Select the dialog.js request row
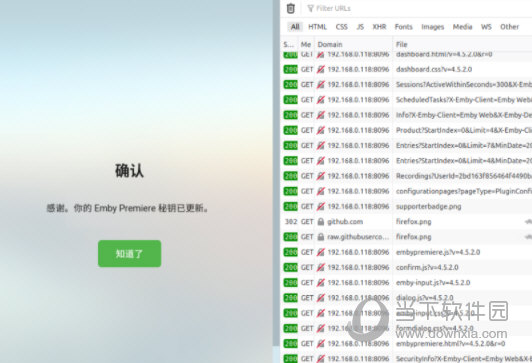Viewport: 532px width, 363px height. [406, 298]
